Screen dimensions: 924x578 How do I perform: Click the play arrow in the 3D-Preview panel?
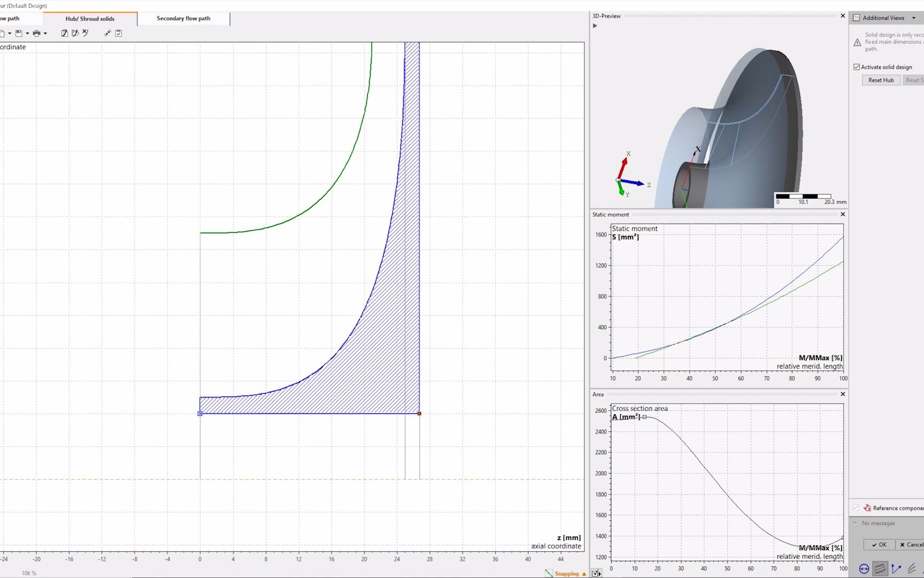pyautogui.click(x=595, y=26)
